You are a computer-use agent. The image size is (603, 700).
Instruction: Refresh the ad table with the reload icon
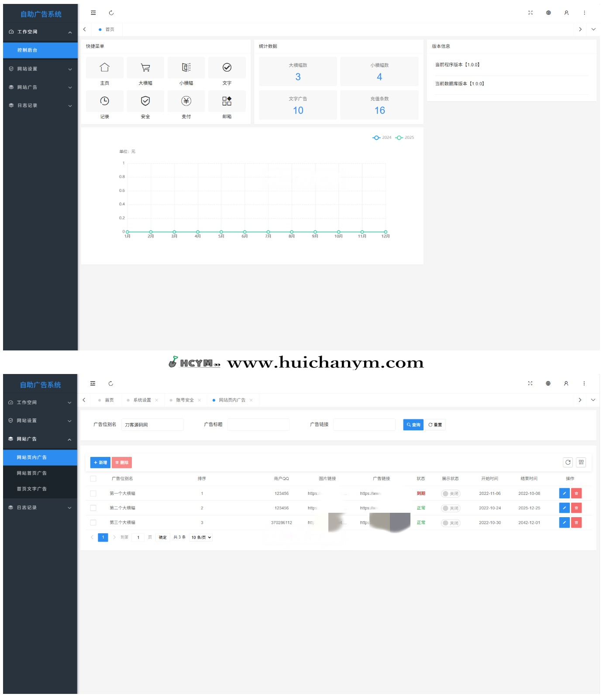click(x=568, y=463)
